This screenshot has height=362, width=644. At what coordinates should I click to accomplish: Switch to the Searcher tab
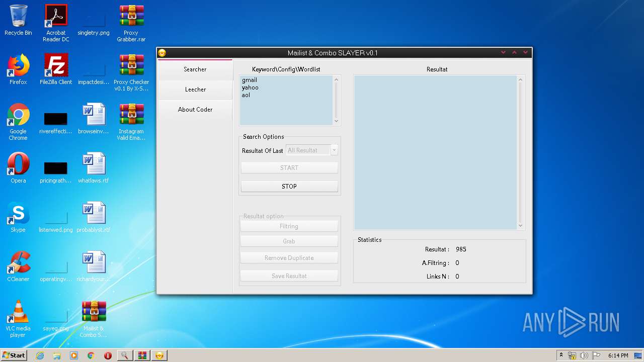[195, 69]
